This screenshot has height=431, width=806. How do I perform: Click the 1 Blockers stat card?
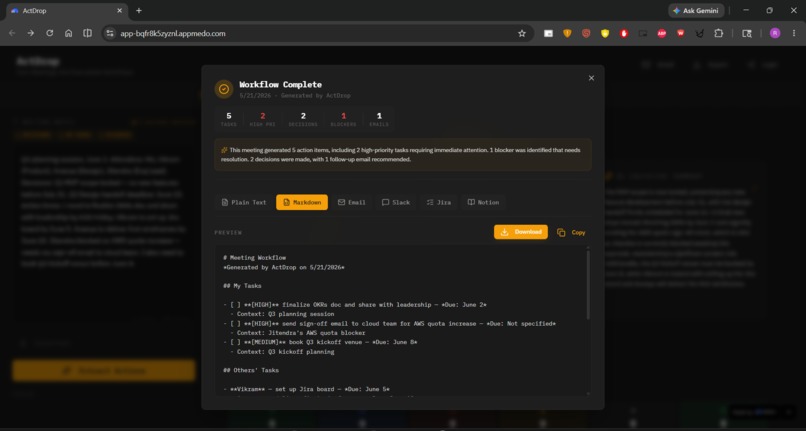point(343,119)
